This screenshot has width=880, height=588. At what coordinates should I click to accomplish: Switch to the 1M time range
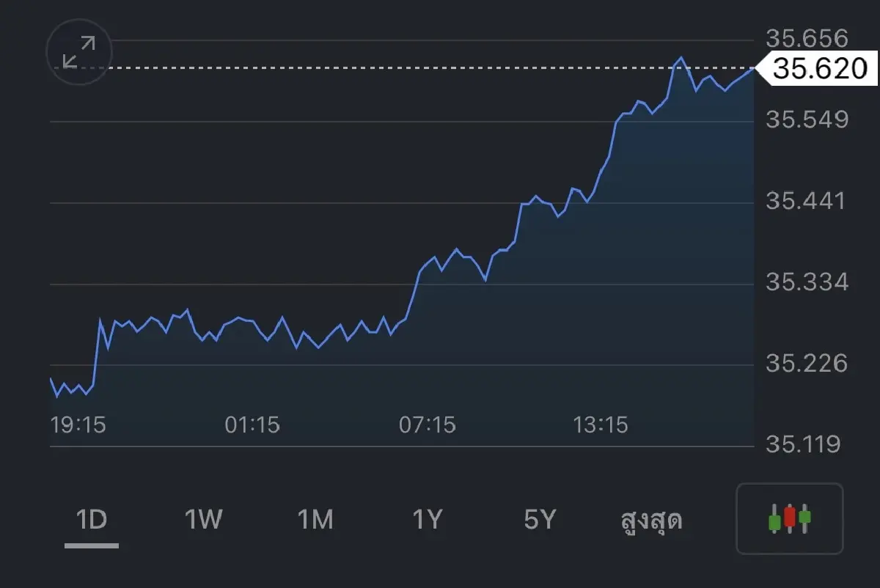coord(315,520)
